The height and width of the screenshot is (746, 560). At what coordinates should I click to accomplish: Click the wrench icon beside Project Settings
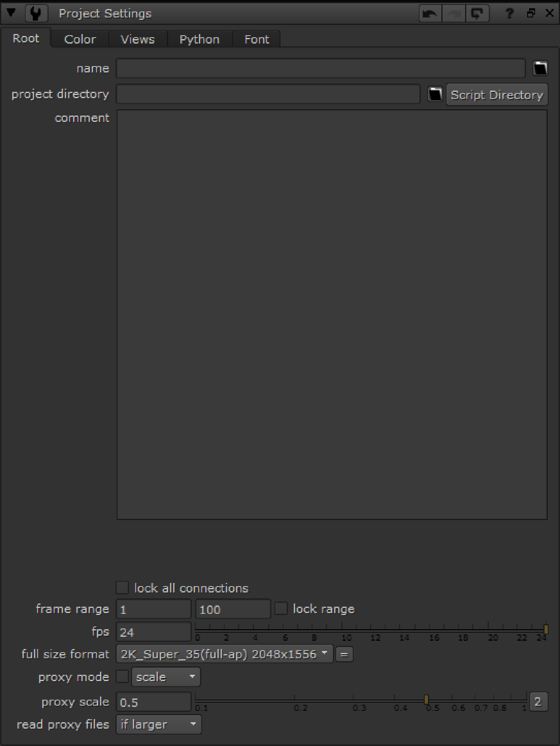click(36, 13)
